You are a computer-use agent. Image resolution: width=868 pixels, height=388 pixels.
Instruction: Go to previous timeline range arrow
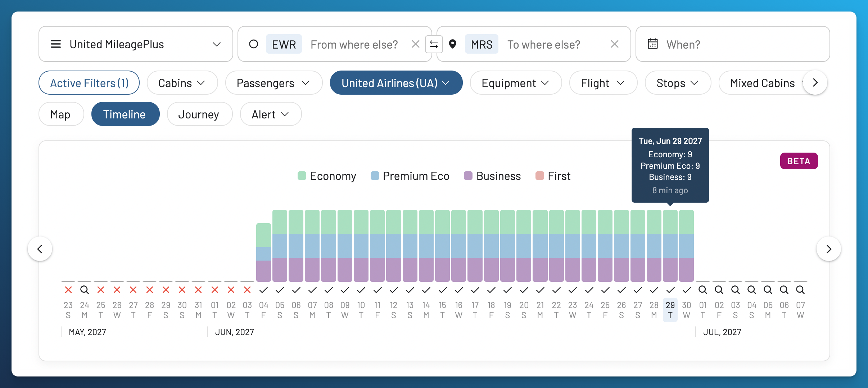[40, 249]
